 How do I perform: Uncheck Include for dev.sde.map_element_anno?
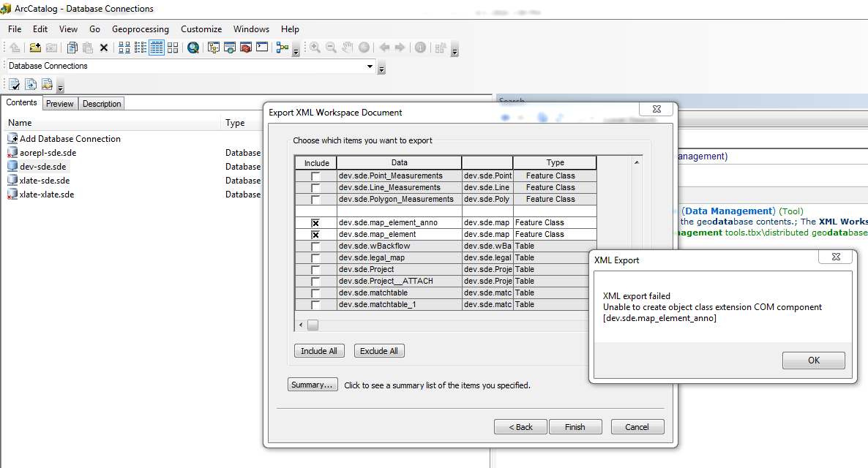click(315, 223)
